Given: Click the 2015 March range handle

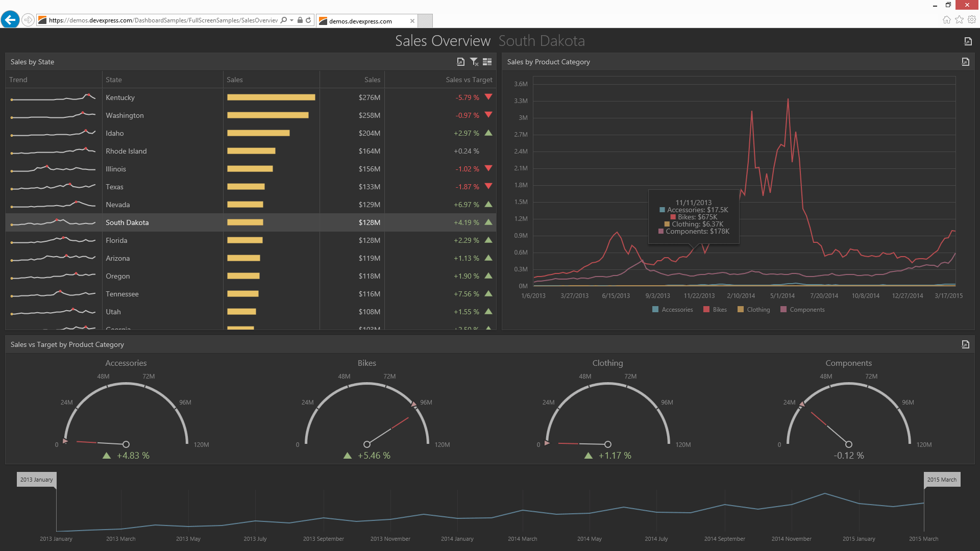Looking at the screenshot, I should [942, 480].
